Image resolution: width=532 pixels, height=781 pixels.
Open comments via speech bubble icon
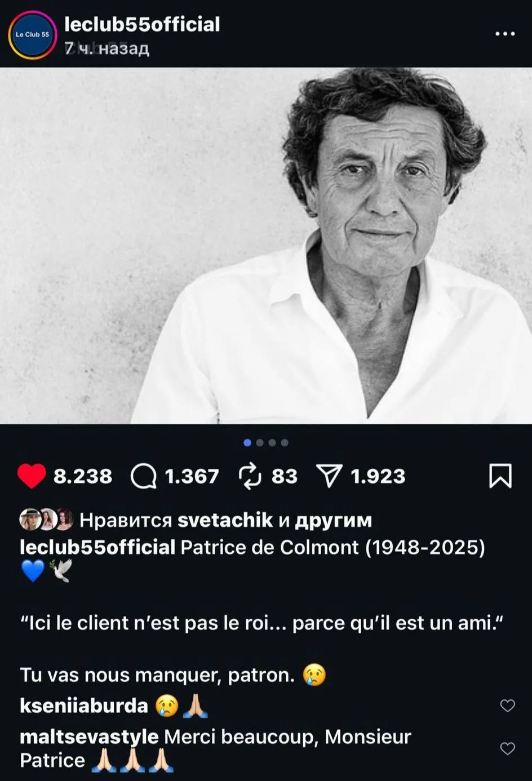pos(143,477)
